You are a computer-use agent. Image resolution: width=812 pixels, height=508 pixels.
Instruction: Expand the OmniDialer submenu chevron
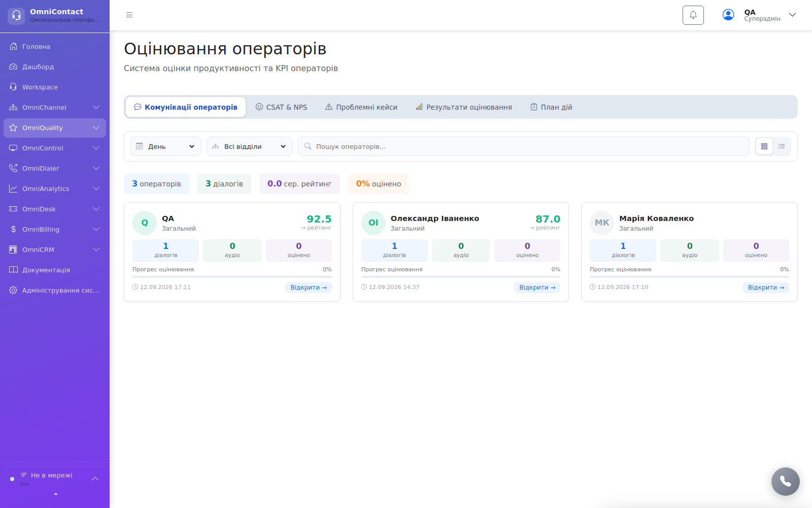tap(96, 168)
